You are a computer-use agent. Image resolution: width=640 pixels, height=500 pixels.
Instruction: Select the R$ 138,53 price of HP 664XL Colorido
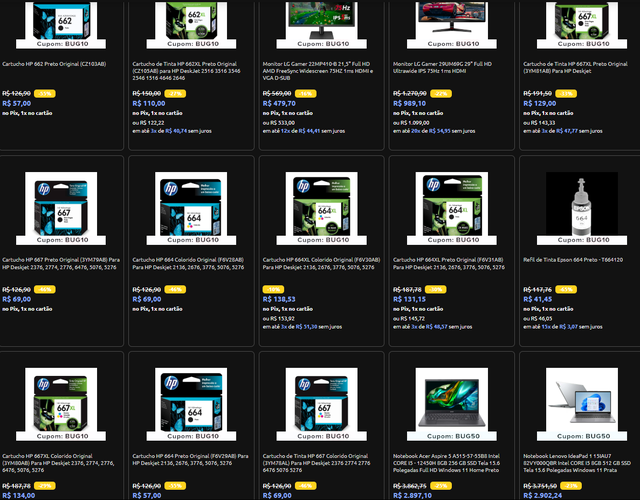[279, 300]
